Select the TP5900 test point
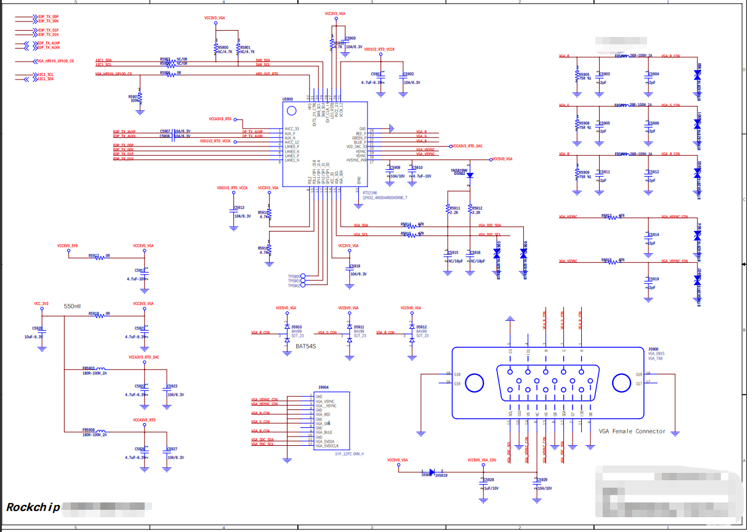This screenshot has width=756, height=532. pyautogui.click(x=302, y=276)
